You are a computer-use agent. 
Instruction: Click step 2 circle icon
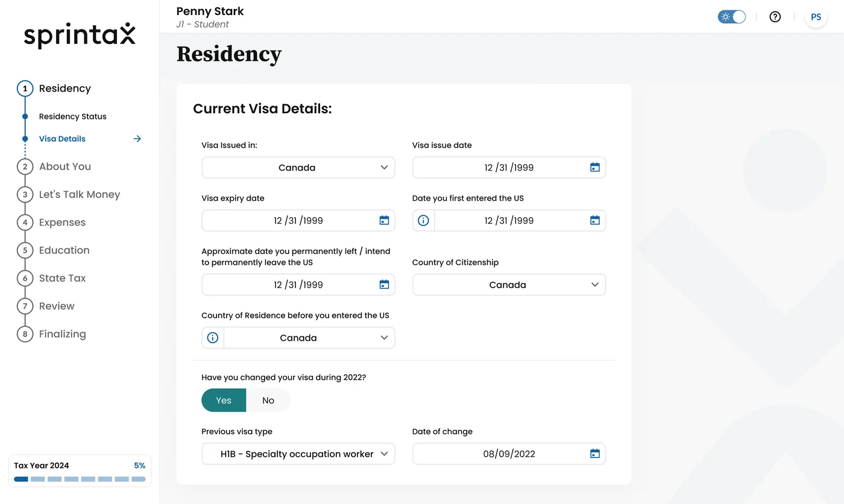point(25,166)
